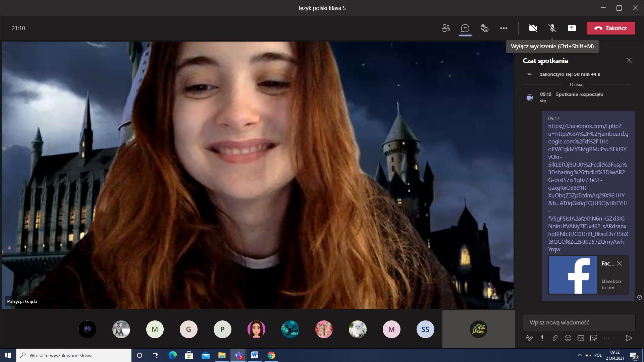The width and height of the screenshot is (644, 362).
Task: Send the chat message
Action: click(629, 338)
